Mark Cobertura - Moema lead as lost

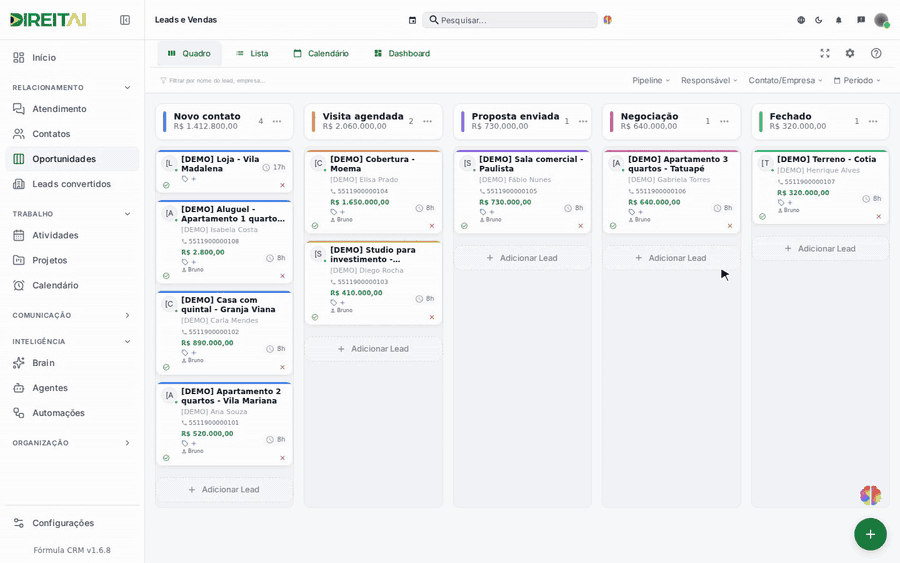click(x=432, y=226)
